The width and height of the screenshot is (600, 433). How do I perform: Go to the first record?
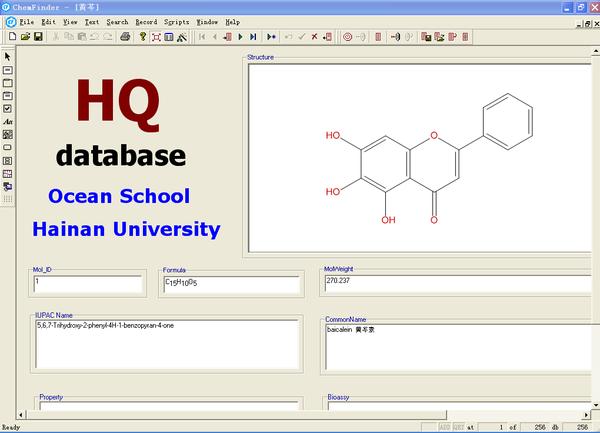[202, 37]
